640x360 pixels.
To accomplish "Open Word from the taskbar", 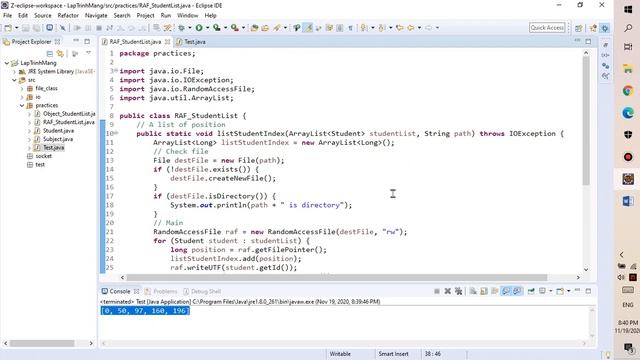I will 628,201.
